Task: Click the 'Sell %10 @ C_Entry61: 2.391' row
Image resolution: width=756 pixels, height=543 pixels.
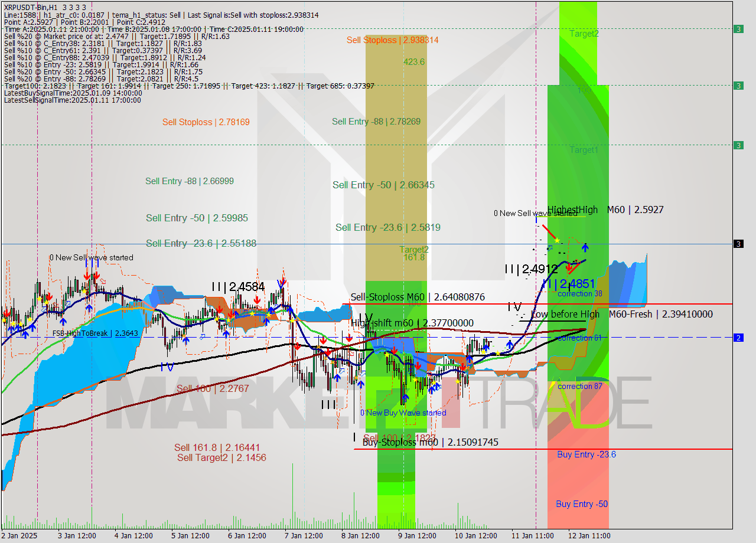Action: point(103,50)
